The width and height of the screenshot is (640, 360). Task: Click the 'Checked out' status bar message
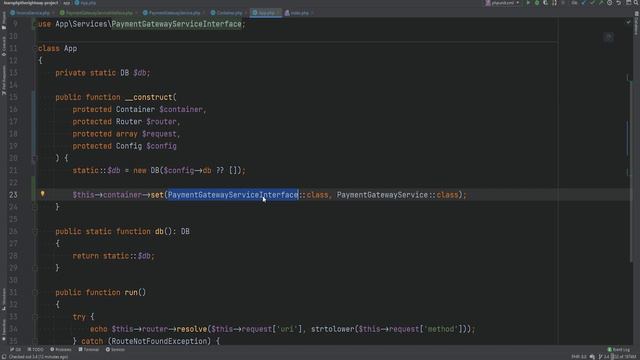click(38, 357)
